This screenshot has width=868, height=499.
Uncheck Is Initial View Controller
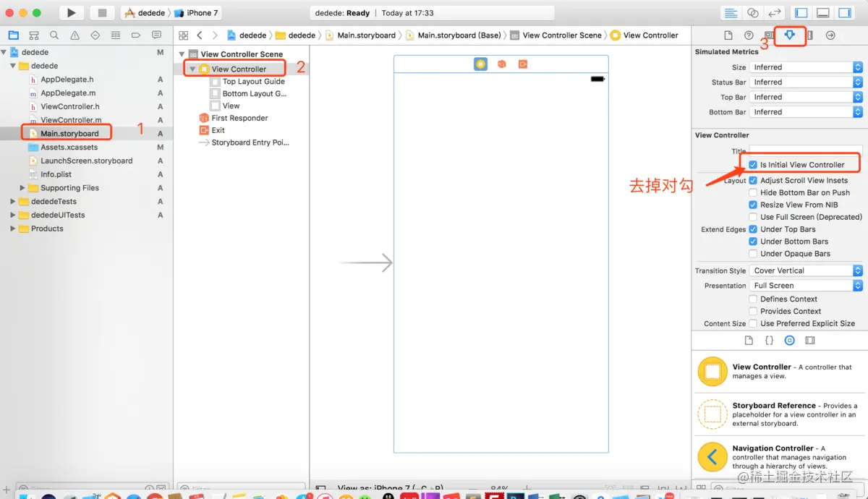point(754,165)
